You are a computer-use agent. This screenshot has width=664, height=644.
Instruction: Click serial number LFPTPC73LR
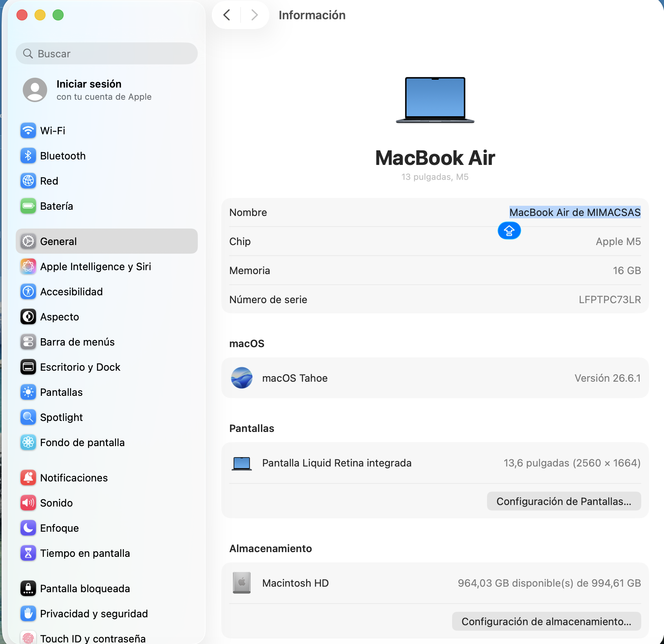tap(610, 300)
